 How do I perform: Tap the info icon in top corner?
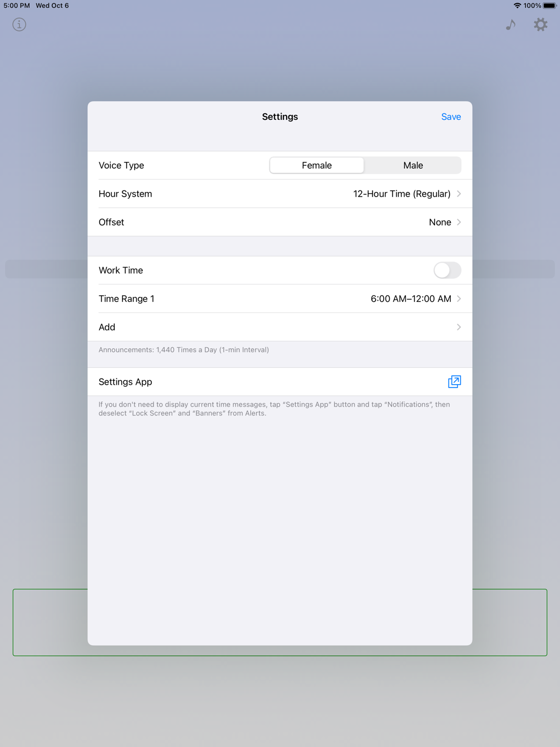19,25
